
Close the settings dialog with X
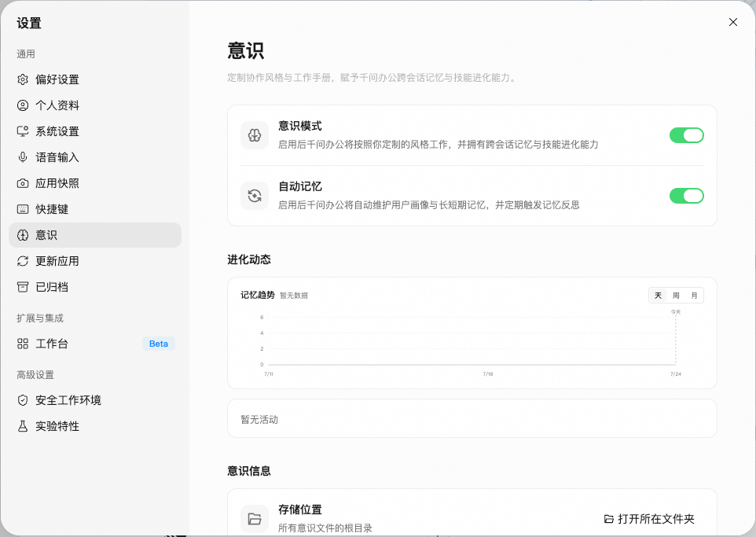pyautogui.click(x=733, y=22)
